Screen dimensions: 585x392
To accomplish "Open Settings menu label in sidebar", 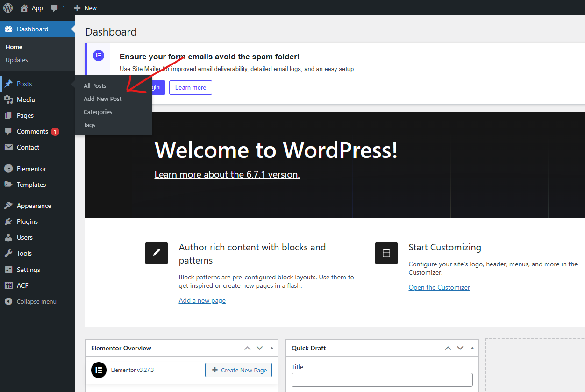I will pyautogui.click(x=29, y=270).
